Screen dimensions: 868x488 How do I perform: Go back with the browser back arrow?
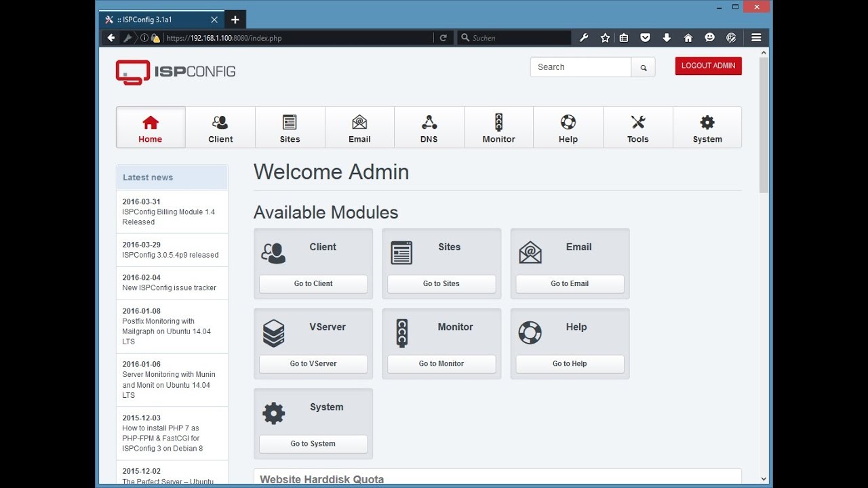111,38
